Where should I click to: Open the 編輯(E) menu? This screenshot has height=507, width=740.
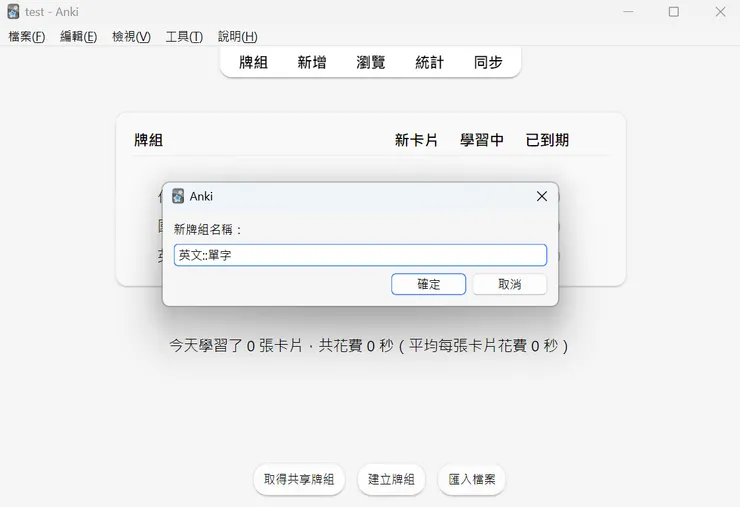click(x=78, y=36)
